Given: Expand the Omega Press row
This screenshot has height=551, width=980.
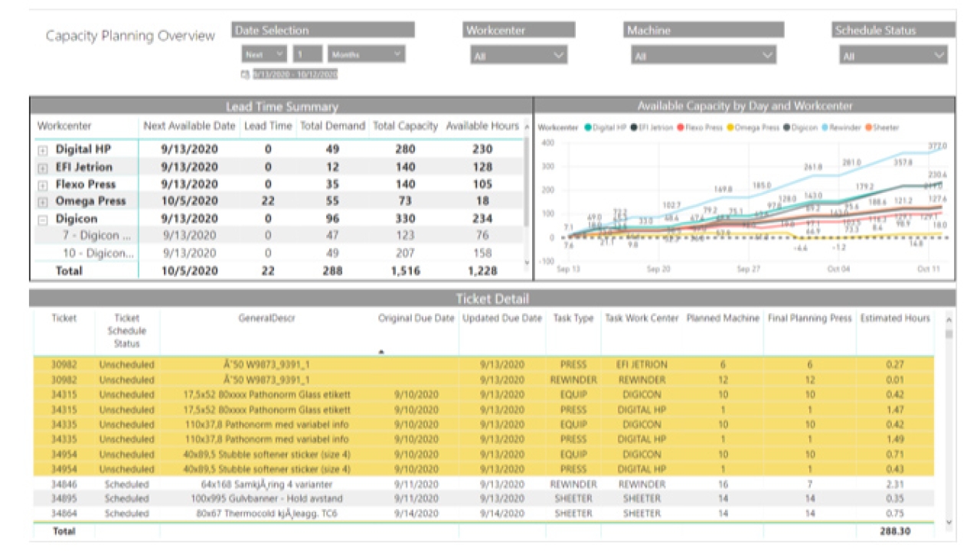Looking at the screenshot, I should click(43, 202).
